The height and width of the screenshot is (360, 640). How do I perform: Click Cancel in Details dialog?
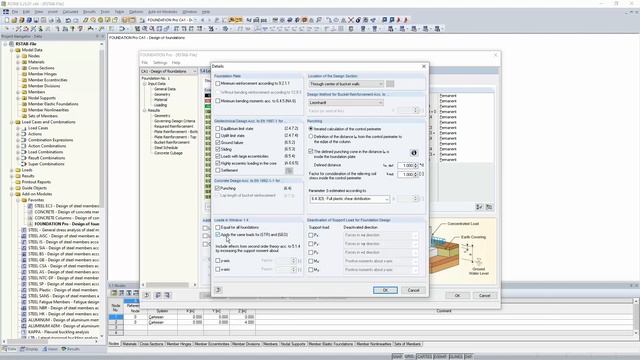click(x=413, y=290)
